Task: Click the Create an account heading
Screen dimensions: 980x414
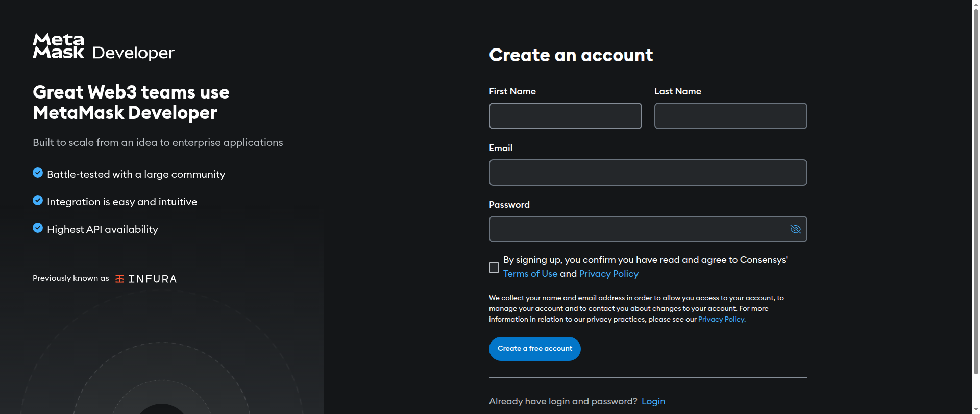Action: pyautogui.click(x=571, y=55)
